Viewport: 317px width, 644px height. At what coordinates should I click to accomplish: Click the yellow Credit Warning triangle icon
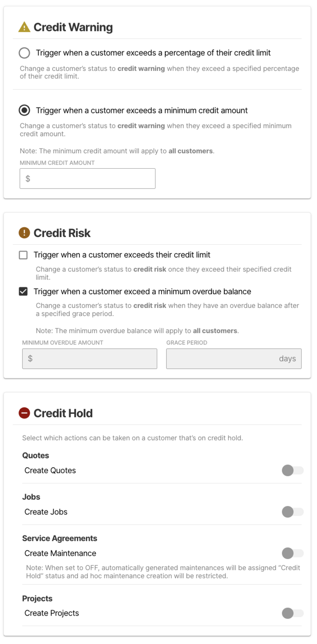click(x=24, y=27)
